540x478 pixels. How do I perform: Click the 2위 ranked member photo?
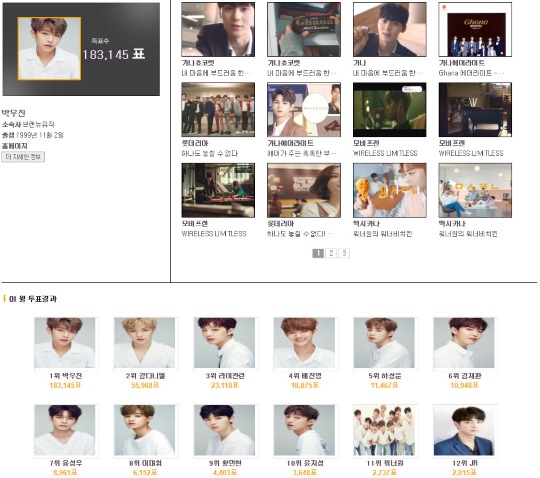click(145, 343)
